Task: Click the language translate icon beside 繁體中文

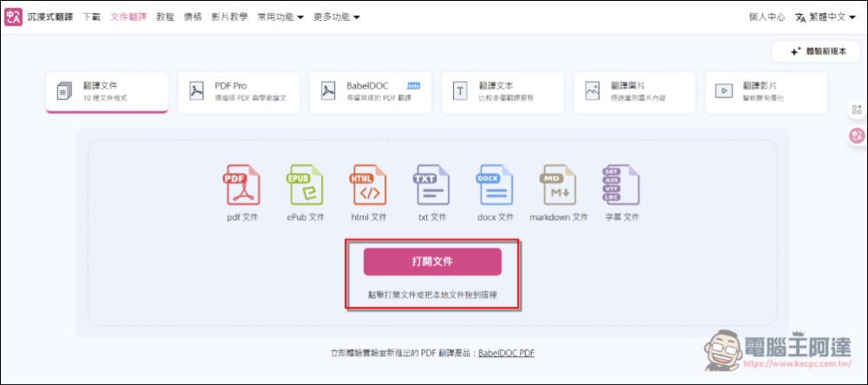Action: (x=800, y=17)
